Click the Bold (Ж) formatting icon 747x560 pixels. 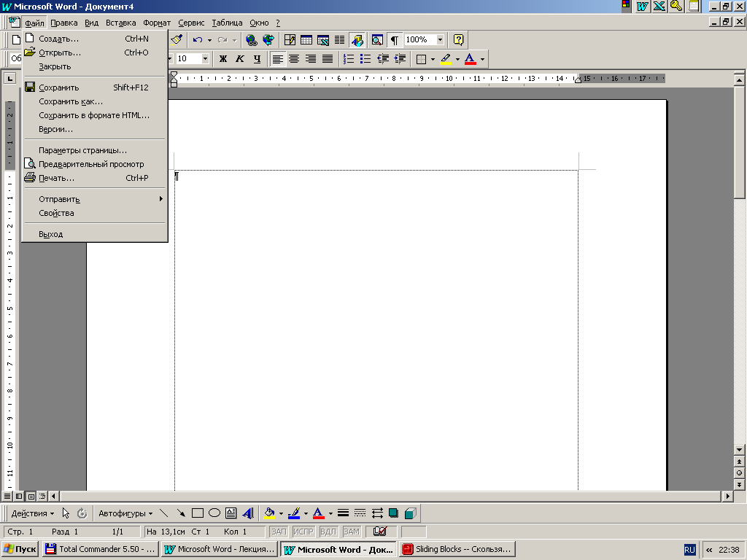(x=223, y=59)
